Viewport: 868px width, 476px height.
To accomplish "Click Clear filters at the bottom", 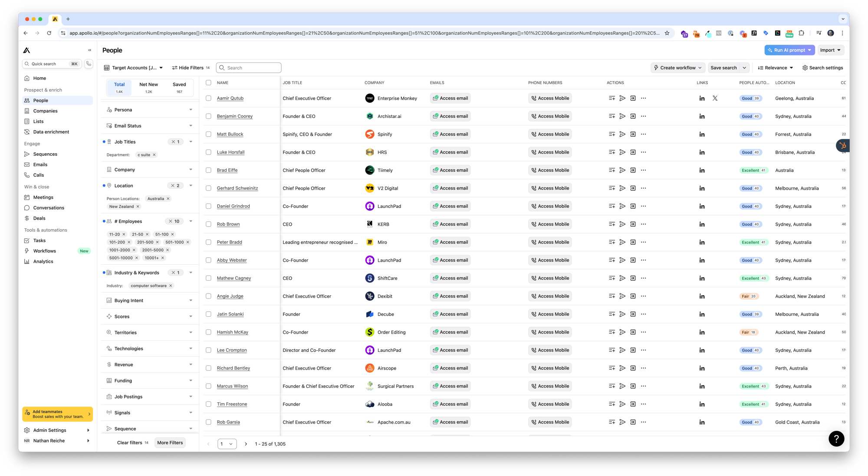I will [132, 443].
